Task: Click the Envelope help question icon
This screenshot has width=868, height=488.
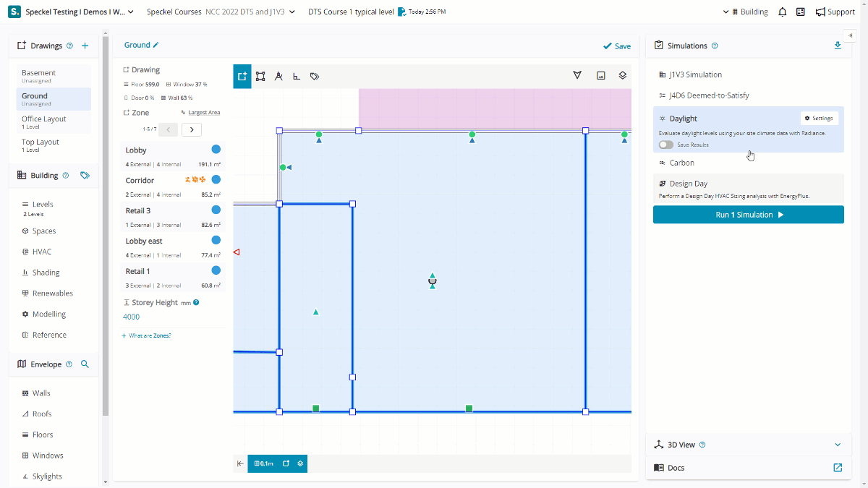Action: (x=69, y=364)
